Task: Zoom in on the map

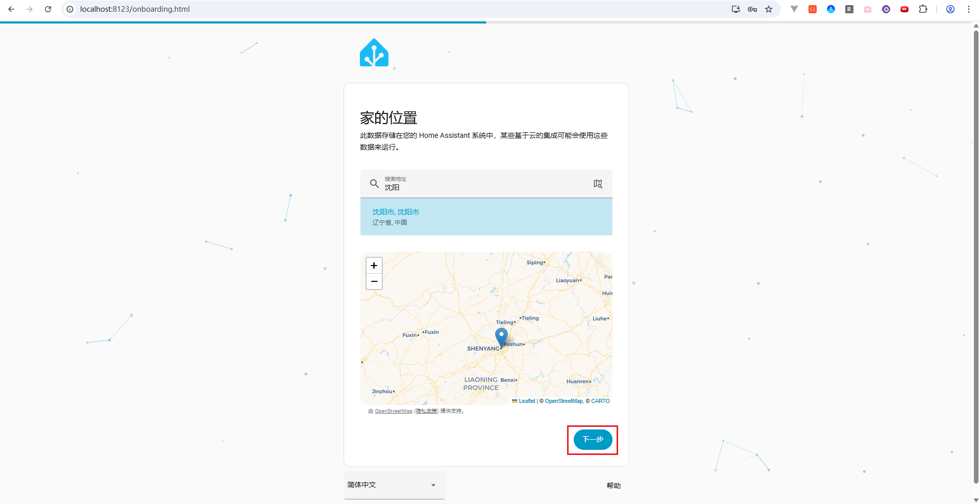Action: pyautogui.click(x=374, y=266)
